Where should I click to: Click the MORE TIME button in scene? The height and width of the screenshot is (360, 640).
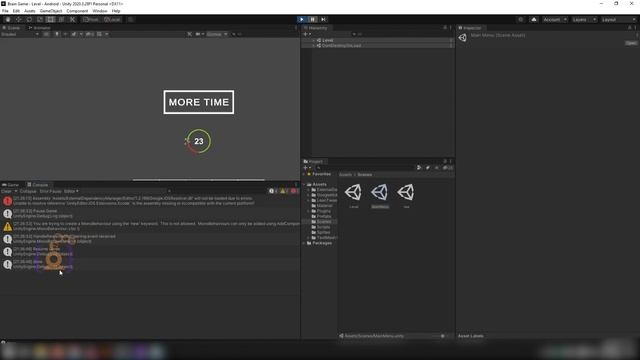click(199, 102)
